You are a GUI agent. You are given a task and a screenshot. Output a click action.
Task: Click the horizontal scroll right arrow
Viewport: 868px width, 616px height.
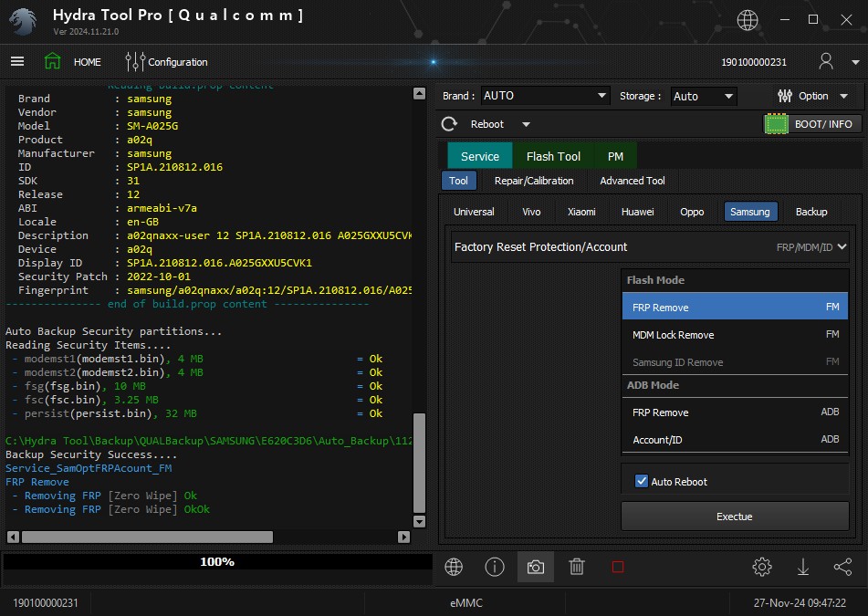(403, 537)
